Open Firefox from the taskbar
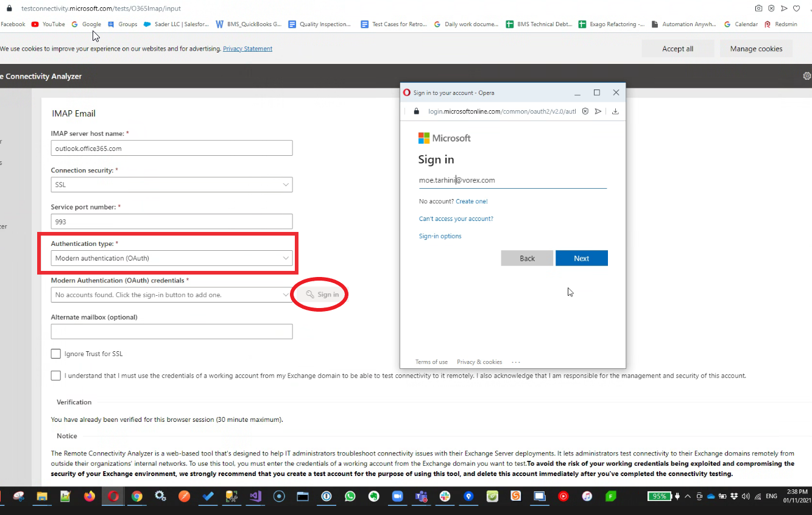Screen dimensions: 812x515 [x=90, y=496]
